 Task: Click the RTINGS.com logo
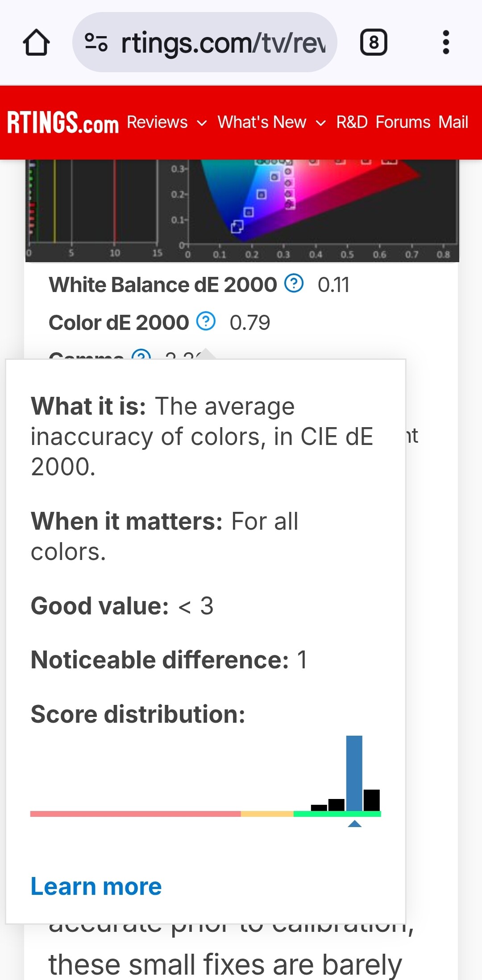(63, 123)
